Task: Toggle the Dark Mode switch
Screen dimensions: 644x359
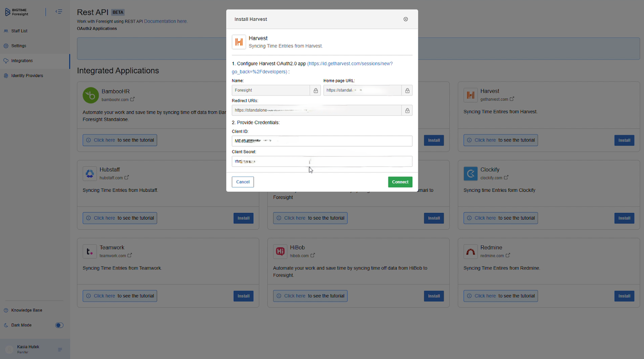Action: pyautogui.click(x=59, y=325)
